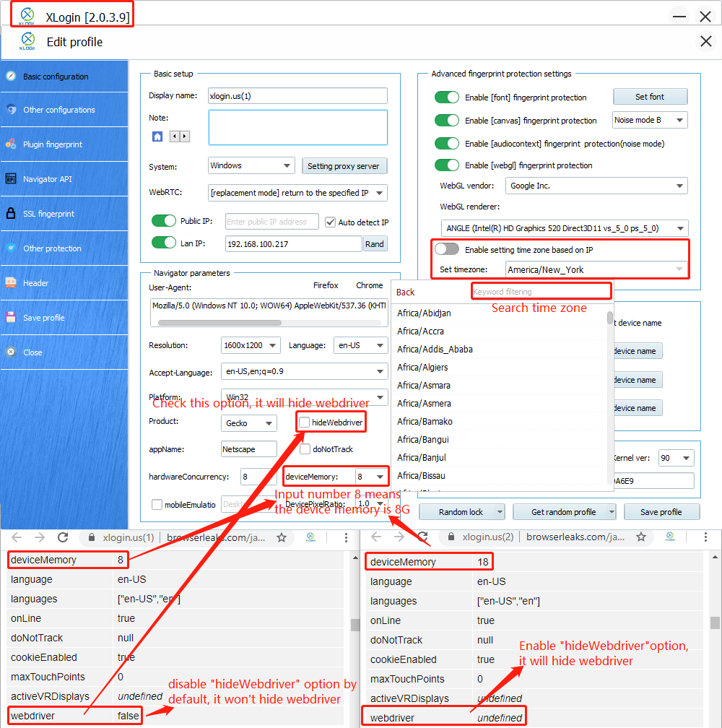This screenshot has height=728, width=722.
Task: Bookmark page star in xlogin.us(2) browser
Action: [x=641, y=537]
